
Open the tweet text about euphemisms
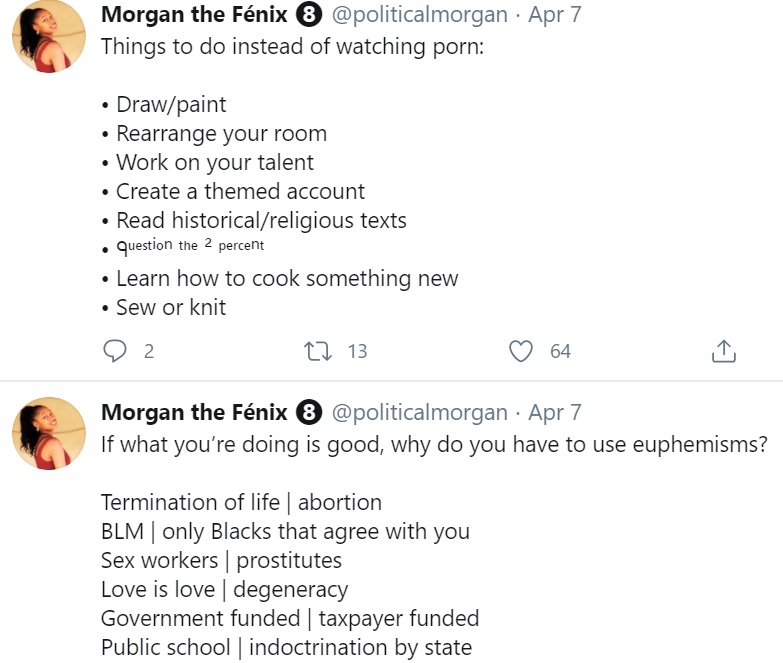coord(434,444)
